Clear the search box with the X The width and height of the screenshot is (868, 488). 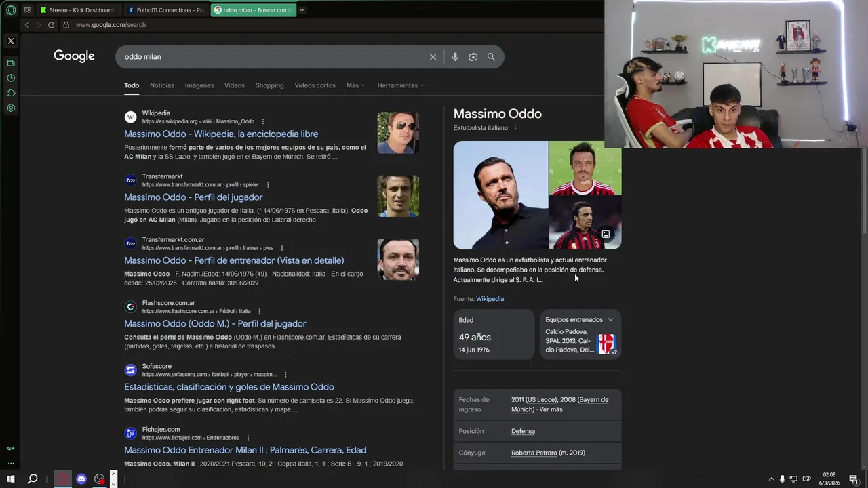(x=433, y=57)
